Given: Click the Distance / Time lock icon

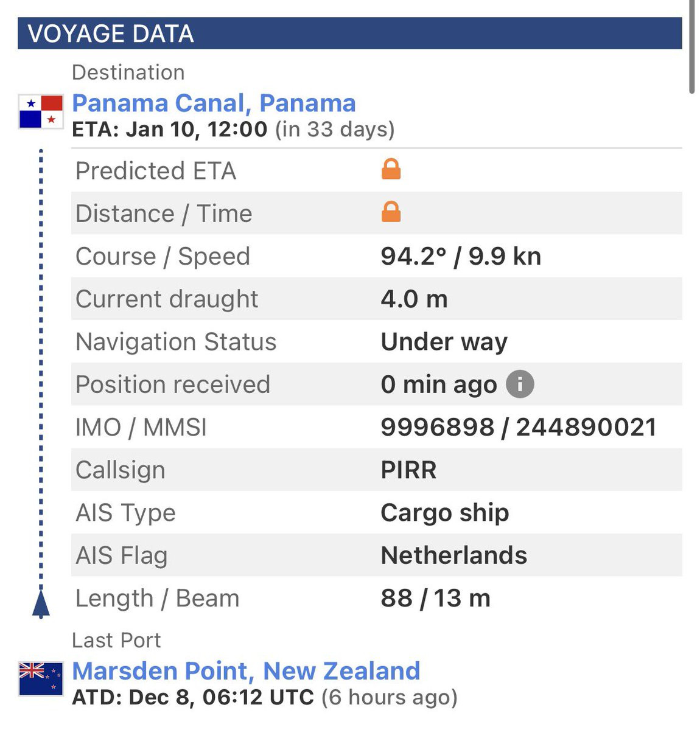Looking at the screenshot, I should [391, 212].
